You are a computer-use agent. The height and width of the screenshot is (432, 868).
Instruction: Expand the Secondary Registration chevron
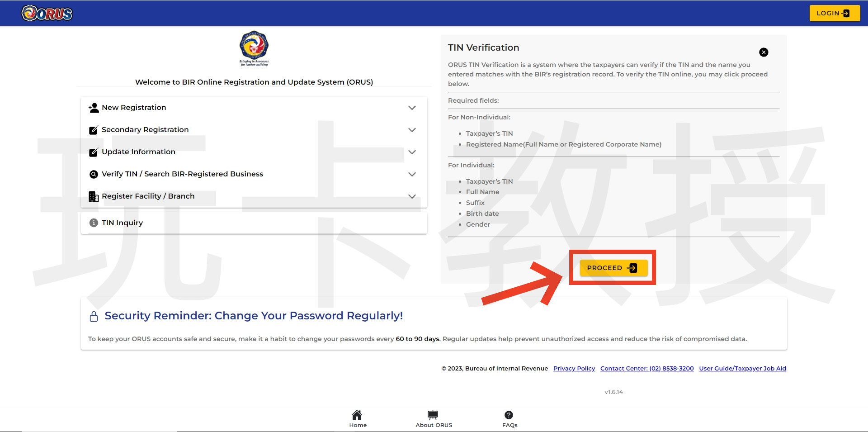click(x=412, y=130)
